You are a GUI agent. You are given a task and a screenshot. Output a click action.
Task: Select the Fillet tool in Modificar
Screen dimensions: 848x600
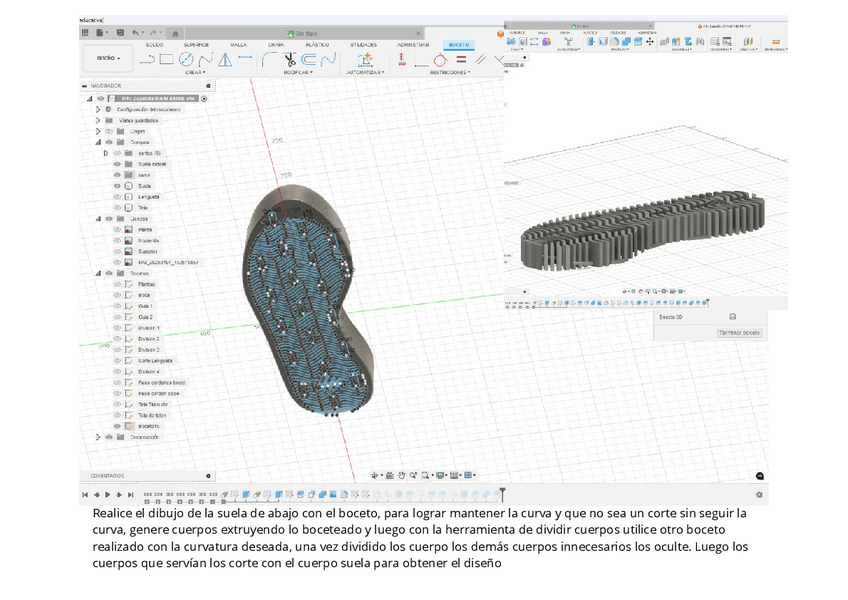(269, 60)
